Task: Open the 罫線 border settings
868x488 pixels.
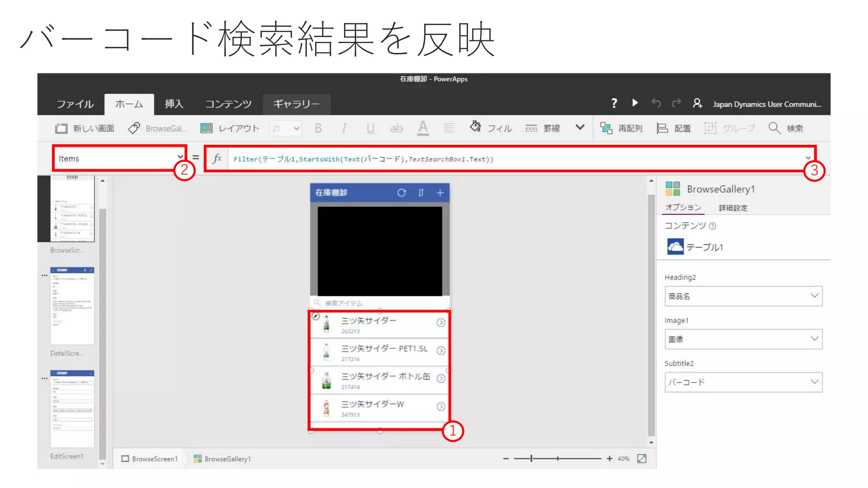Action: (542, 128)
